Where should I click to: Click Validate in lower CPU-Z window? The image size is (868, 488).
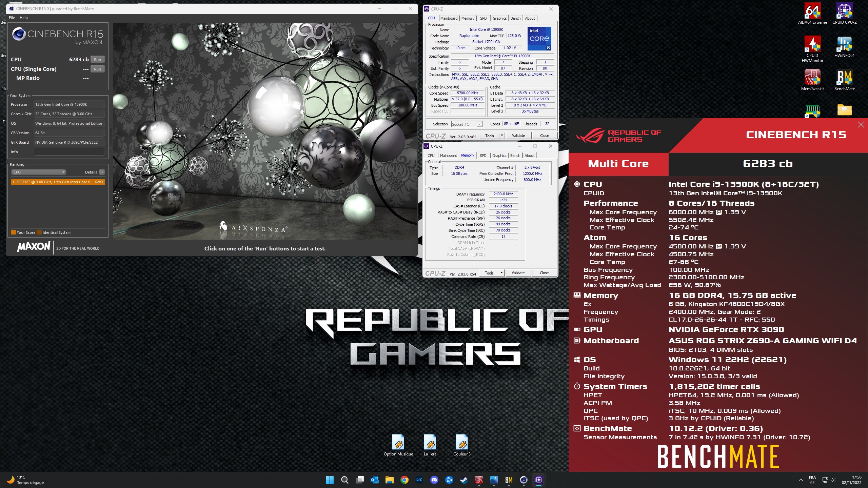(518, 273)
